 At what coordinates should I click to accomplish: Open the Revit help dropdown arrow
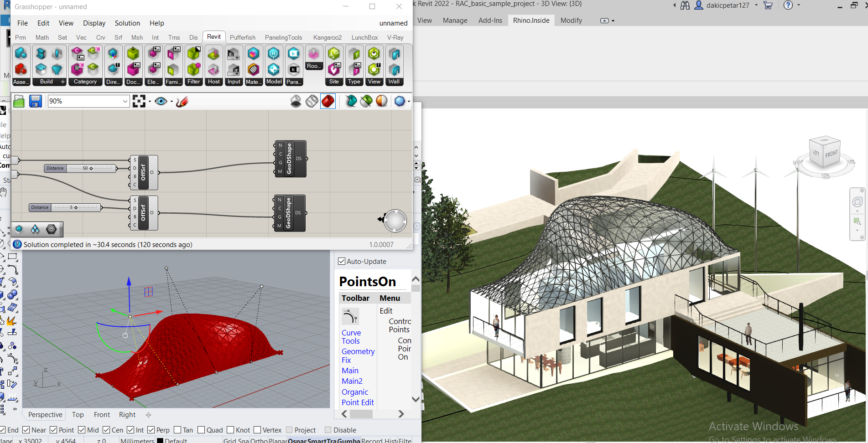(799, 5)
